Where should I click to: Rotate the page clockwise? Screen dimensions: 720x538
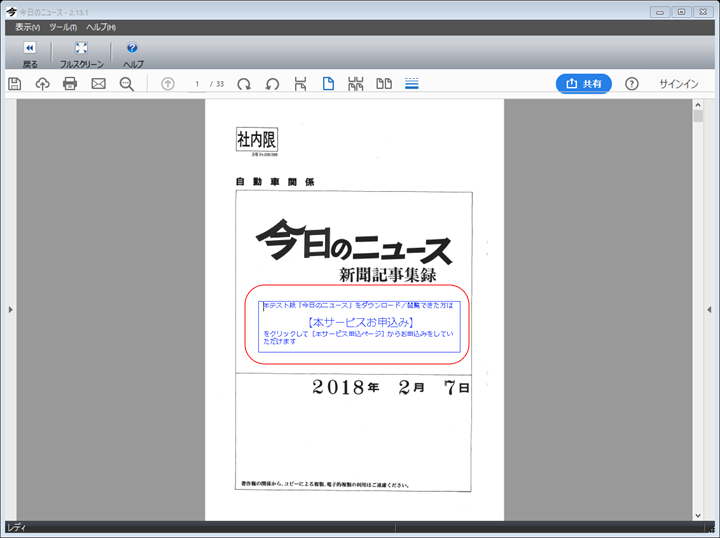coord(244,84)
